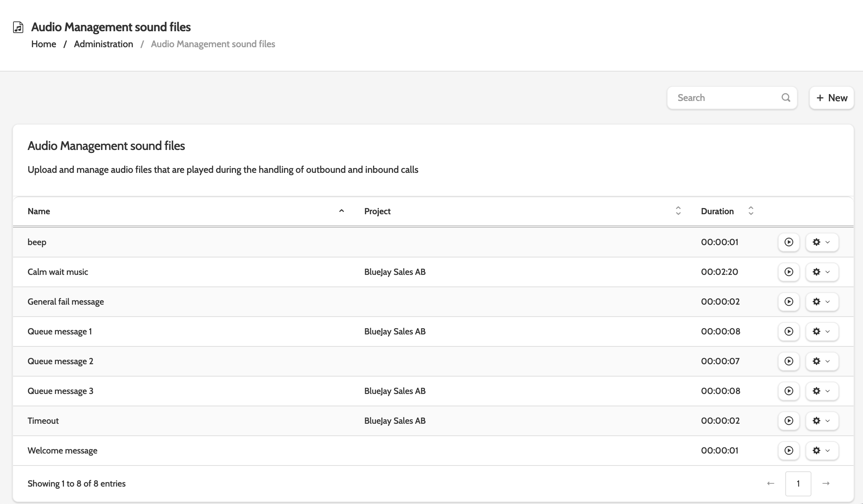Go to Home breadcrumb

(x=44, y=44)
